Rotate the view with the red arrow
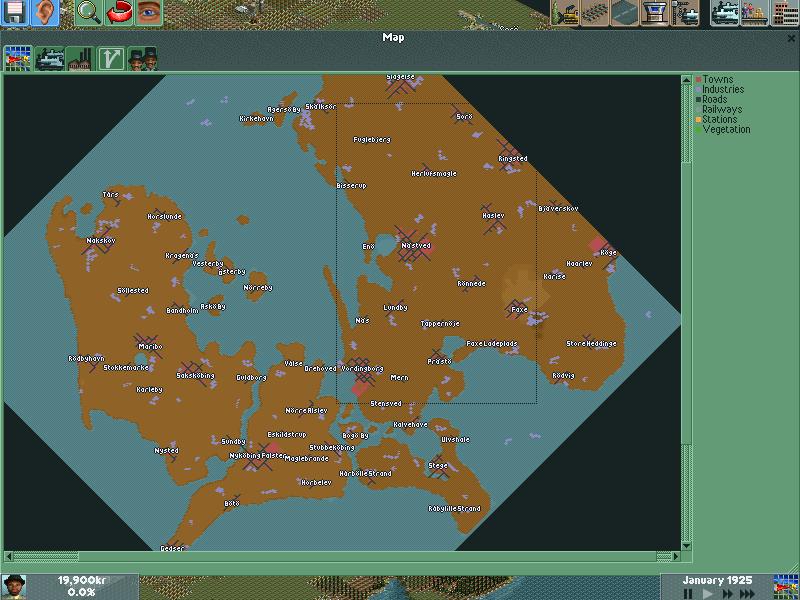Screen dimensions: 800x600 click(118, 12)
